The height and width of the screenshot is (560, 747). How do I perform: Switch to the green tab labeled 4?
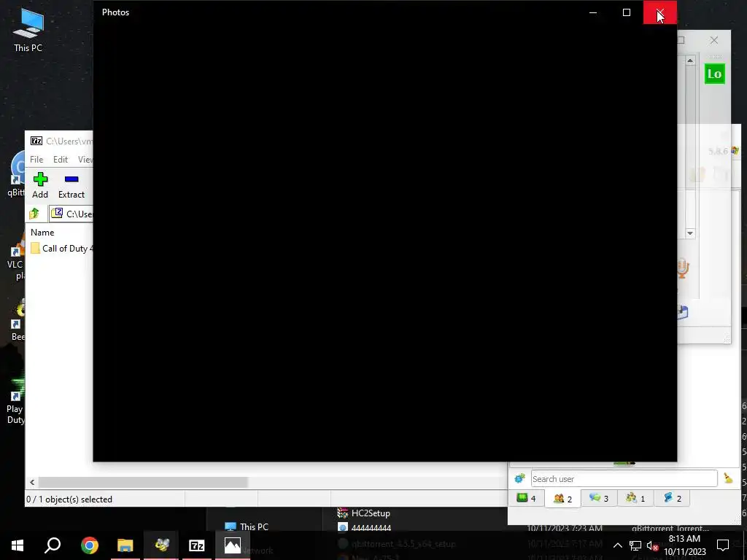527,498
